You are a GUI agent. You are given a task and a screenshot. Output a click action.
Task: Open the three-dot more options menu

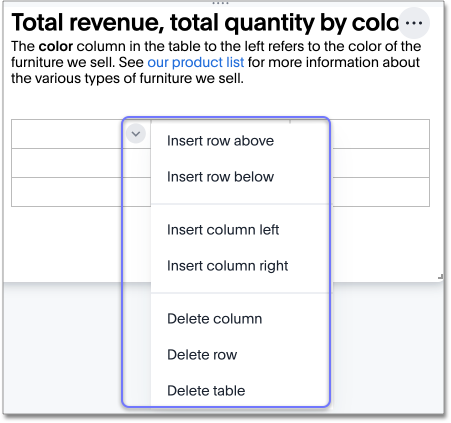(x=414, y=23)
